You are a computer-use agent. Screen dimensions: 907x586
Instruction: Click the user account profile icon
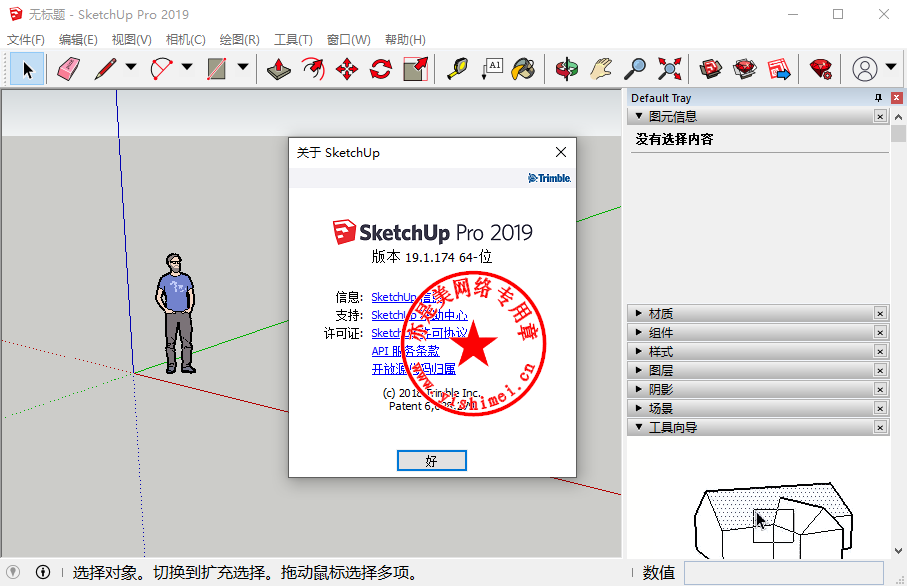click(x=865, y=69)
